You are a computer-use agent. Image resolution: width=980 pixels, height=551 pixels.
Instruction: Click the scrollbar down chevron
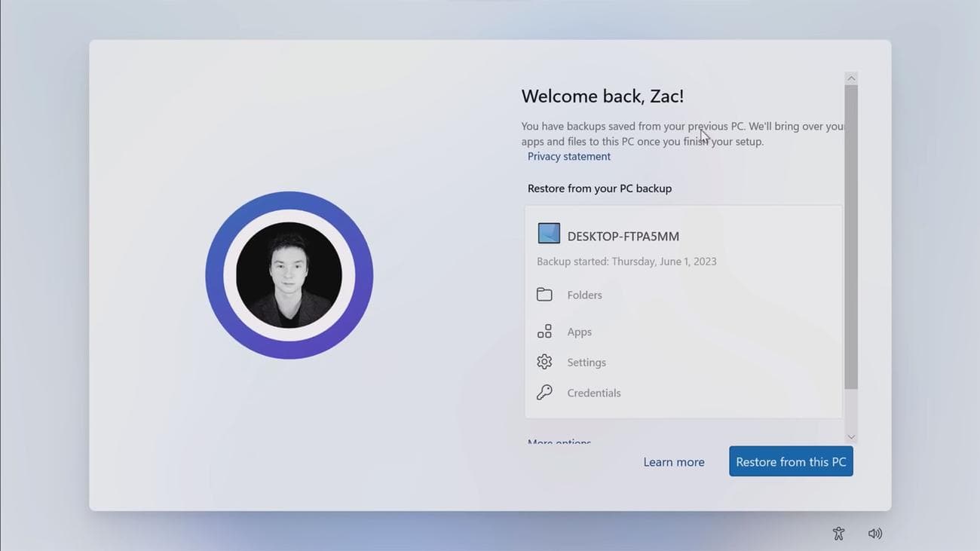coord(851,436)
